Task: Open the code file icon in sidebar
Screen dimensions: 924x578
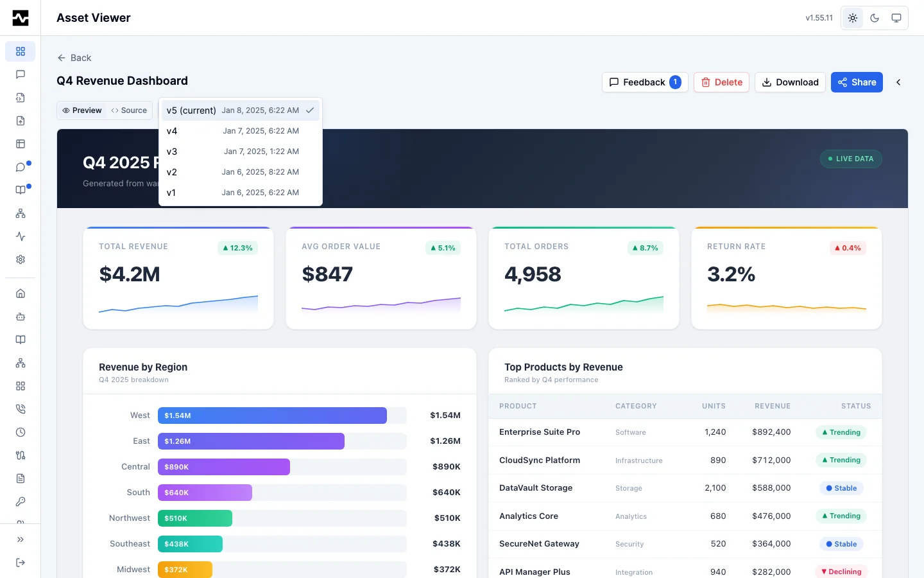Action: pyautogui.click(x=21, y=98)
